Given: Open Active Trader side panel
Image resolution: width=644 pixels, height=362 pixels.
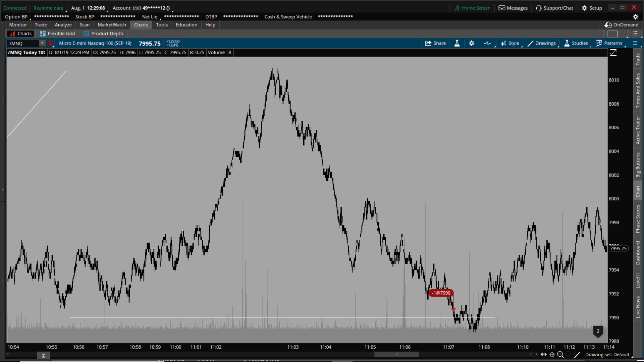Looking at the screenshot, I should click(x=638, y=130).
